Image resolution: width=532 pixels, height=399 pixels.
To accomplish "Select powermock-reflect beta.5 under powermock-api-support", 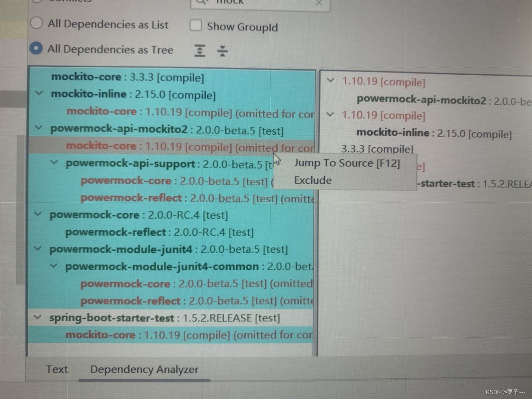I will tap(172, 198).
